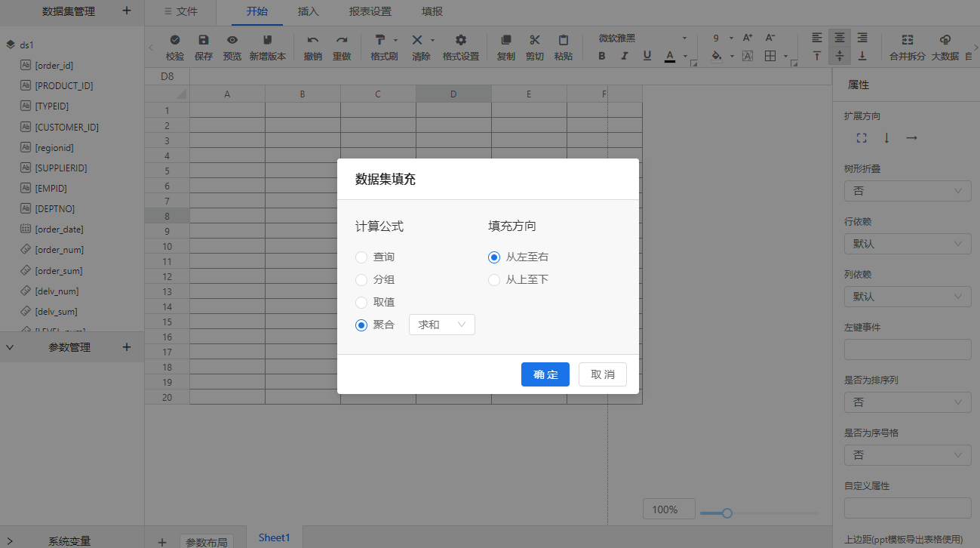The height and width of the screenshot is (548, 980).
Task: Click the 粘贴 paste icon
Action: click(564, 40)
